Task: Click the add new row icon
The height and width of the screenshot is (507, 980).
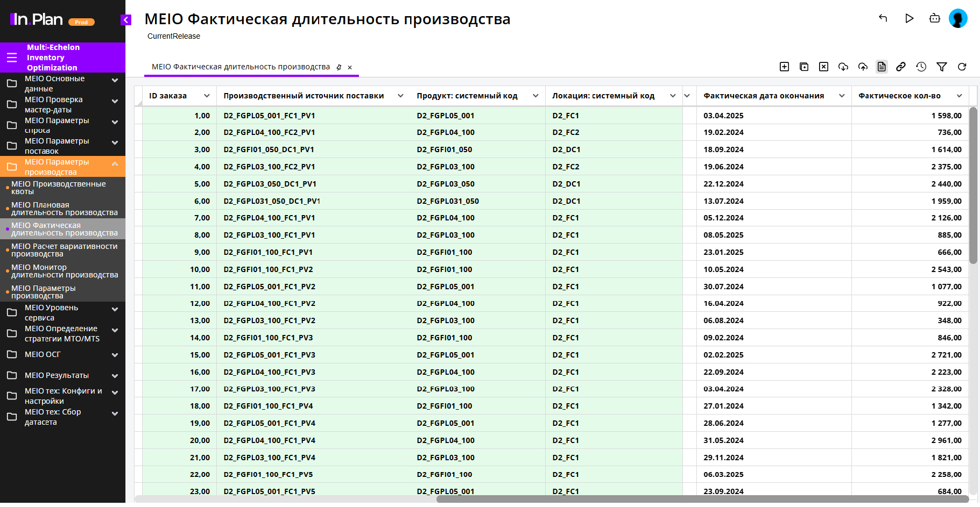Action: coord(784,67)
